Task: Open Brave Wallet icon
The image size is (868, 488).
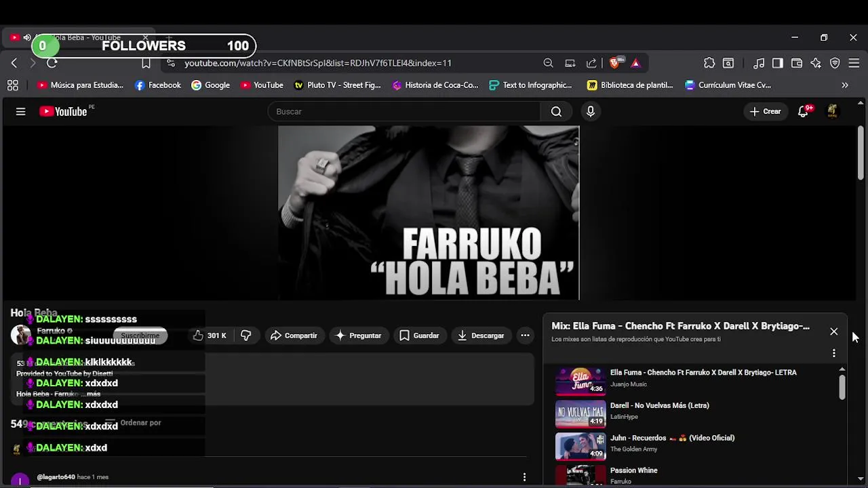Action: 797,63
